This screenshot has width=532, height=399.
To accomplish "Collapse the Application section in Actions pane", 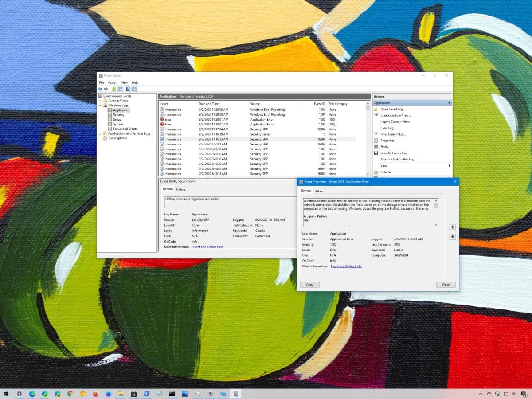I will click(x=449, y=103).
